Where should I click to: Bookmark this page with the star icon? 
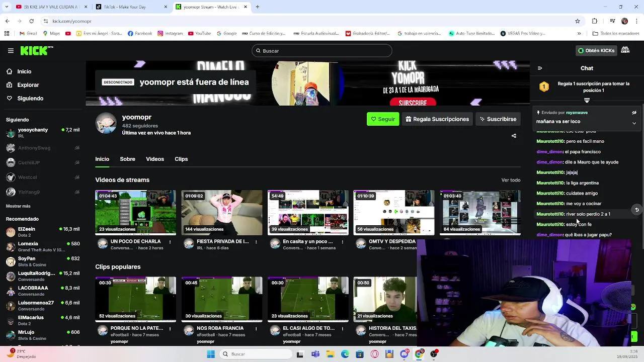coord(578,21)
